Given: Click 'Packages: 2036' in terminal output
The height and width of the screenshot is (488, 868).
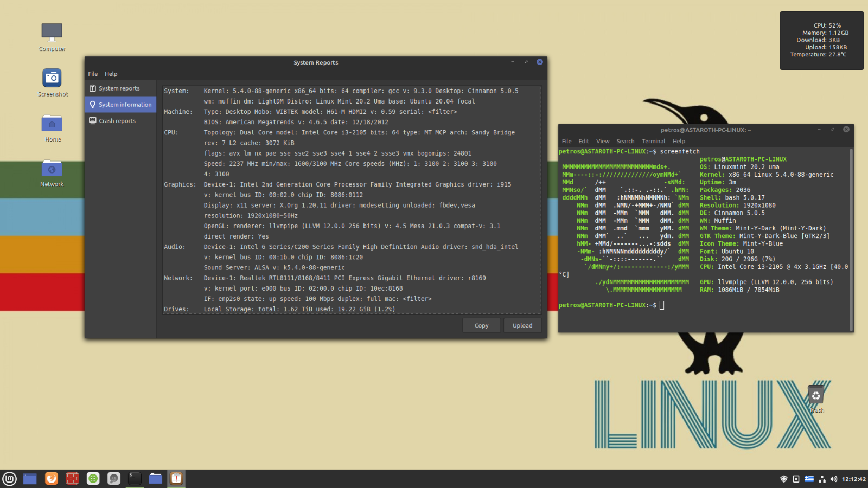Looking at the screenshot, I should click(x=725, y=190).
